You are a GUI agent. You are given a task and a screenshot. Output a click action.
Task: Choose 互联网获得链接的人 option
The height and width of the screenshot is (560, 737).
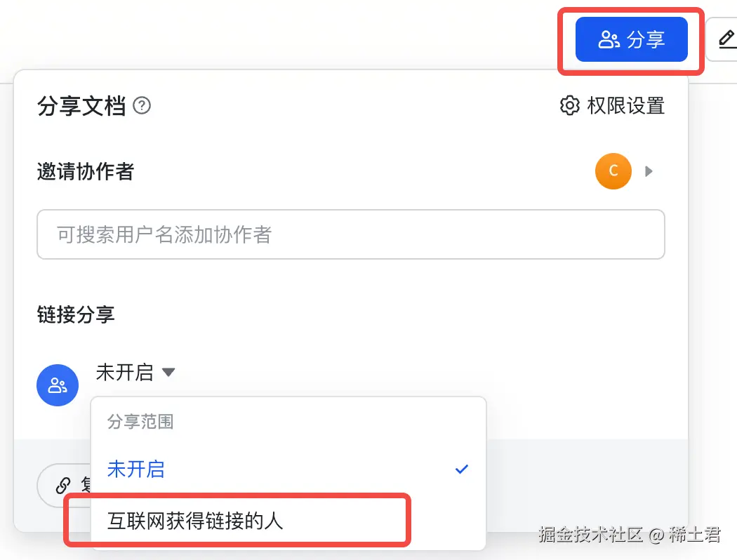(x=195, y=520)
